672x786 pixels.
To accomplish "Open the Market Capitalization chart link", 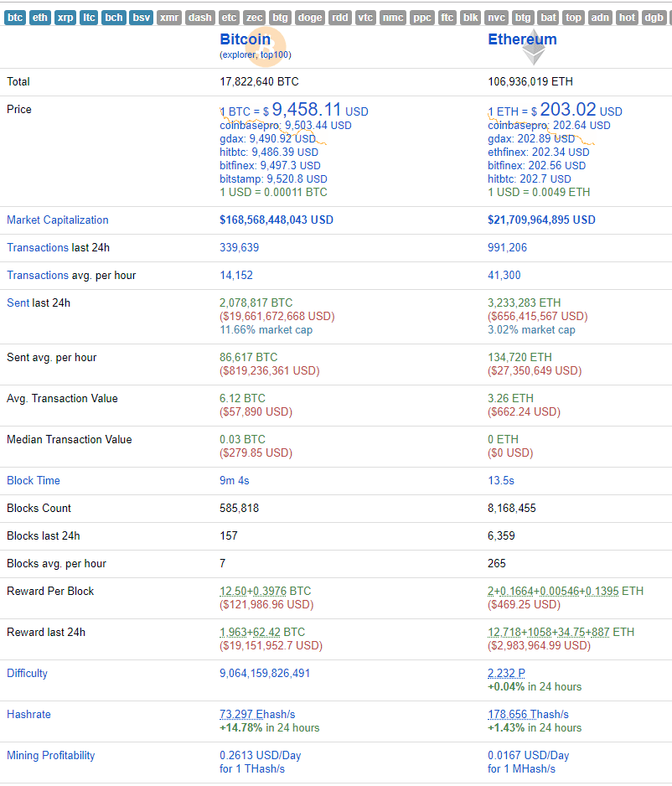I will click(58, 220).
